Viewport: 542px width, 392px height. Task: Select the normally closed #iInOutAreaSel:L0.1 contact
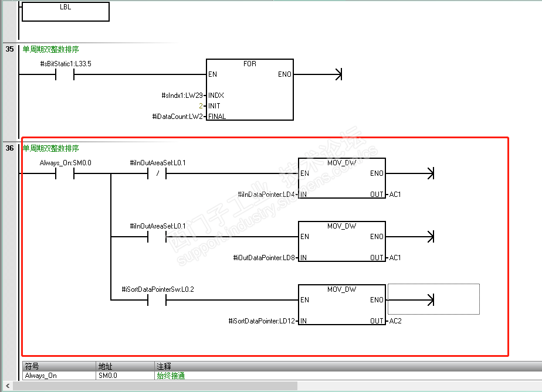pos(157,173)
